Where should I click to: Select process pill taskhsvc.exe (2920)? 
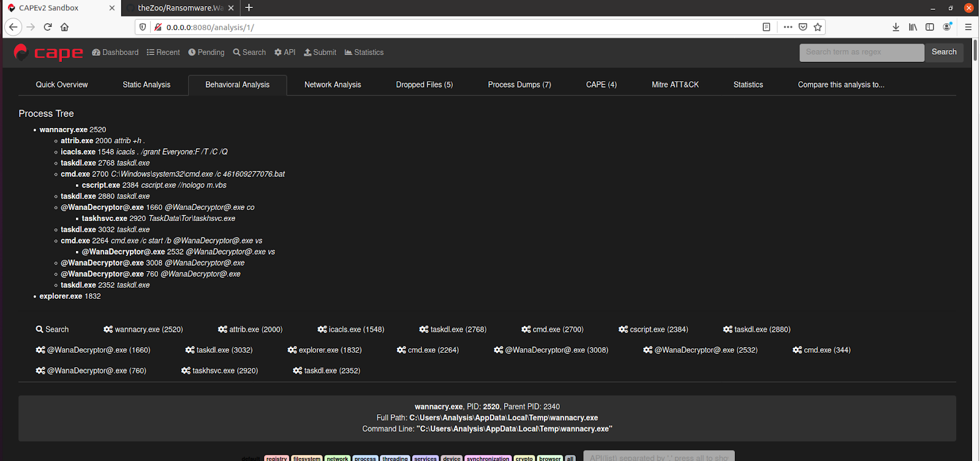click(220, 371)
